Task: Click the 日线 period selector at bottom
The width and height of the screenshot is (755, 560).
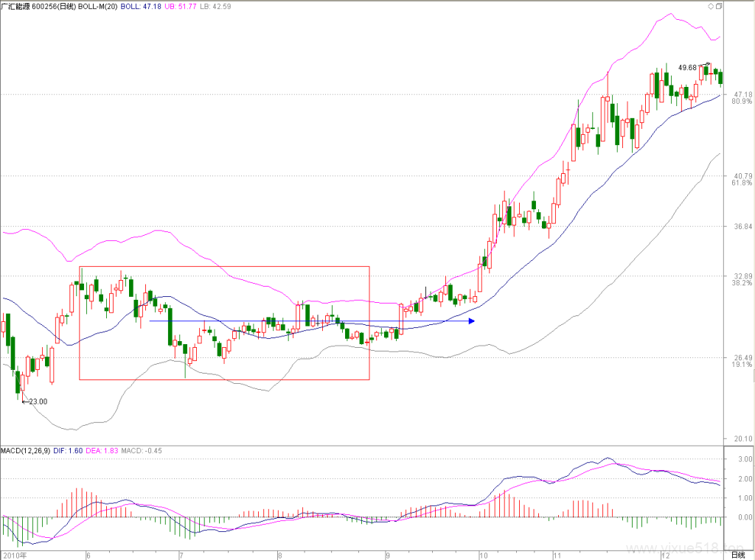Action: pyautogui.click(x=738, y=555)
